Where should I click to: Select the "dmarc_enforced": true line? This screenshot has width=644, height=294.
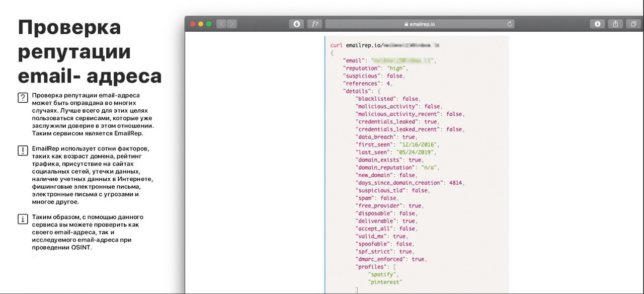point(391,259)
